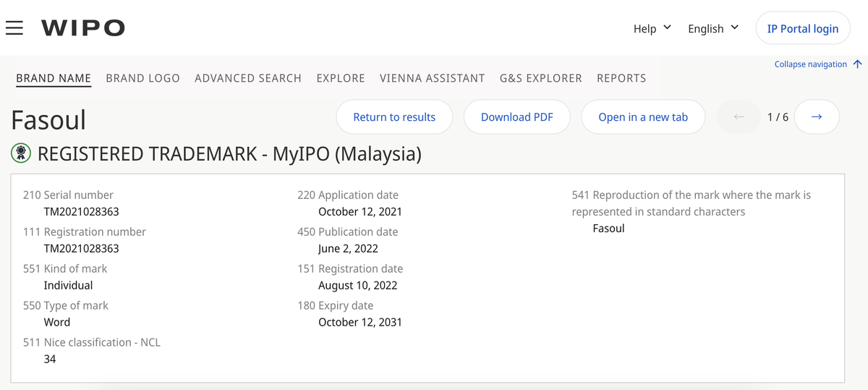Go to the EXPLORE tab

[x=341, y=78]
